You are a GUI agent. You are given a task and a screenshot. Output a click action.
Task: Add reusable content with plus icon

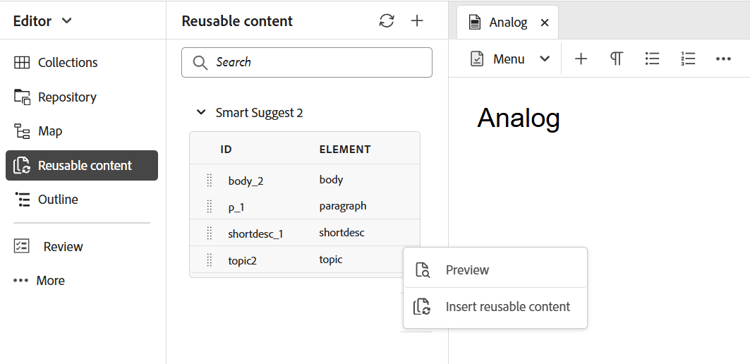click(417, 21)
